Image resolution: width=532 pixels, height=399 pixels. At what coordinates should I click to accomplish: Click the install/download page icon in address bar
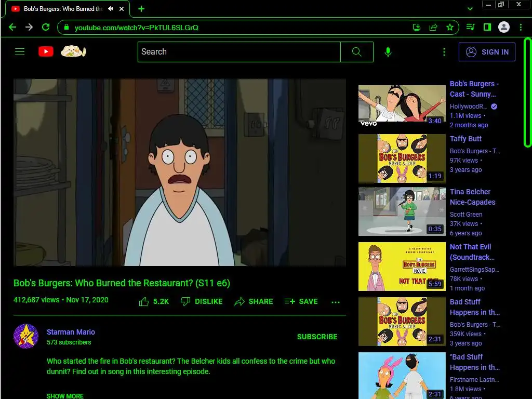click(x=417, y=27)
